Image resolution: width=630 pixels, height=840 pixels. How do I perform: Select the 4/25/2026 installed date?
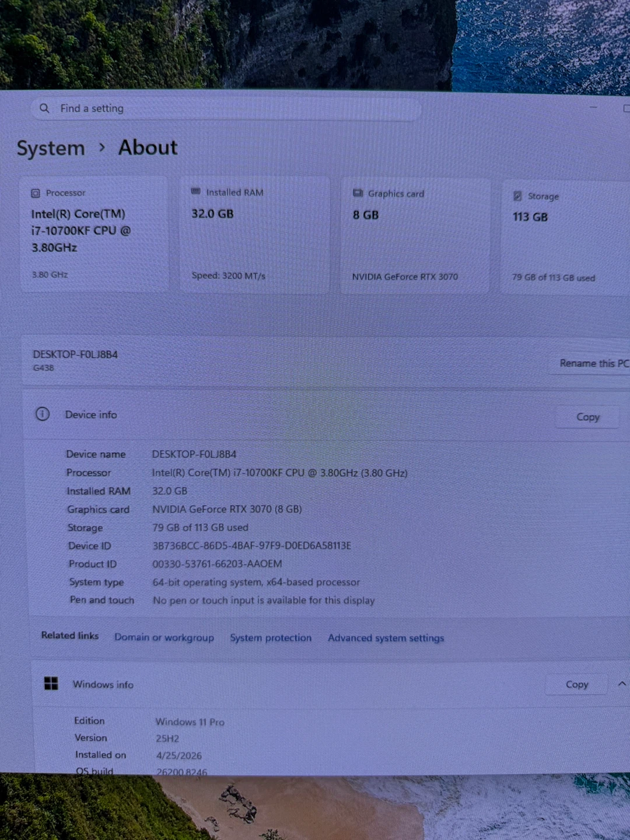click(x=178, y=755)
